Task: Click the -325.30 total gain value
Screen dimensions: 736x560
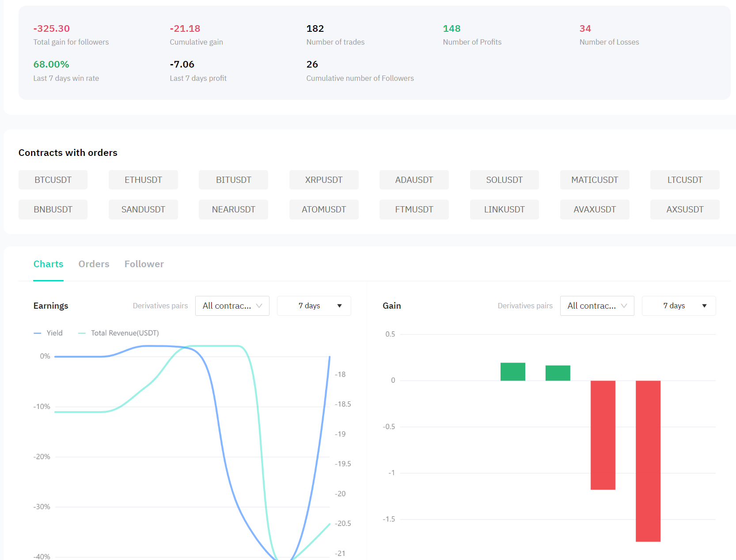Action: tap(52, 29)
